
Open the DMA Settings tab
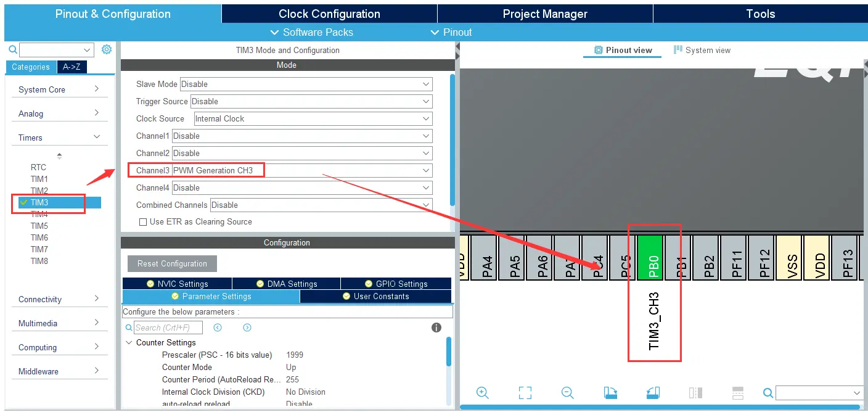point(287,284)
